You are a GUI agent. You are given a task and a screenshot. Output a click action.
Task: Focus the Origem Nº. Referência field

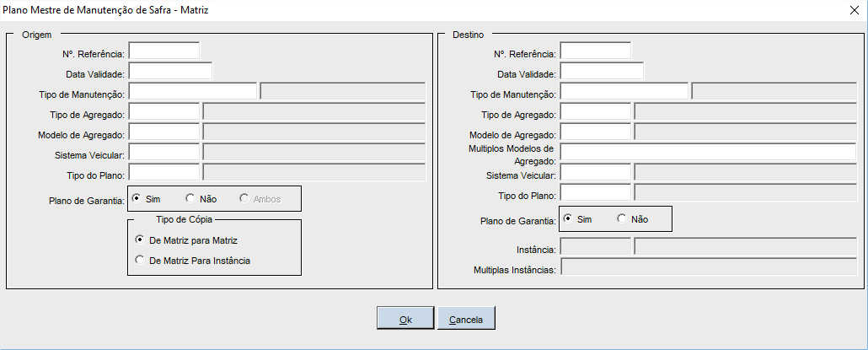[163, 51]
